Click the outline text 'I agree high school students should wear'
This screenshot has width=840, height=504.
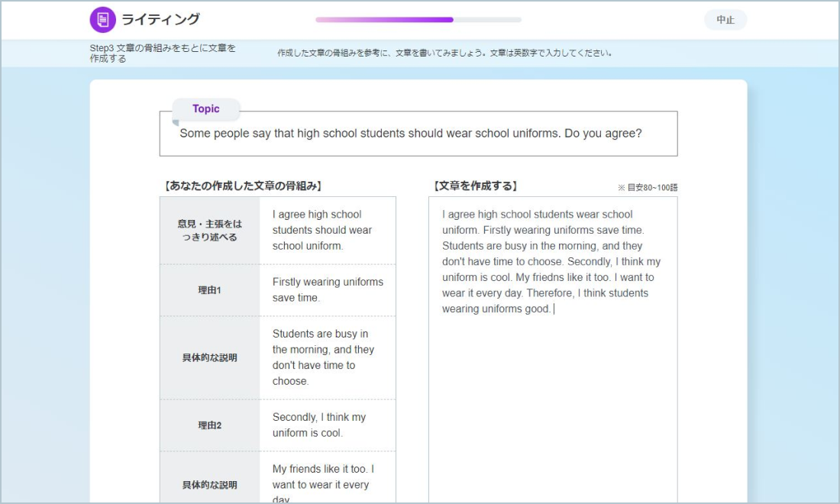322,230
